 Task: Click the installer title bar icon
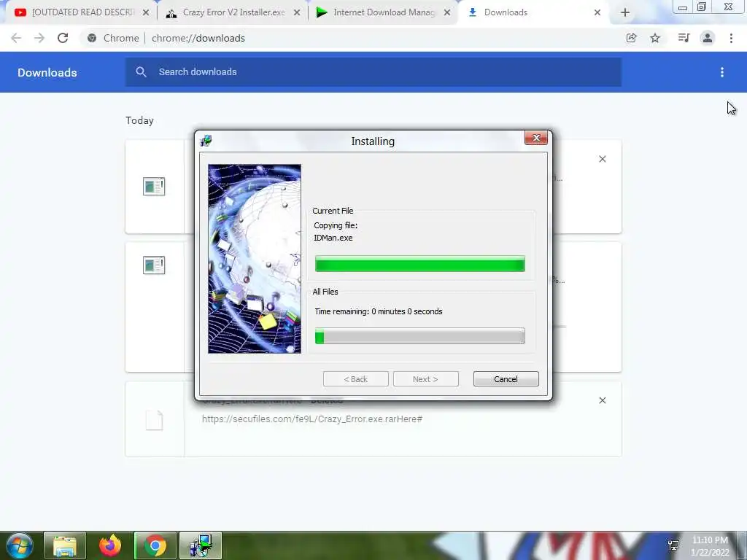tap(206, 141)
